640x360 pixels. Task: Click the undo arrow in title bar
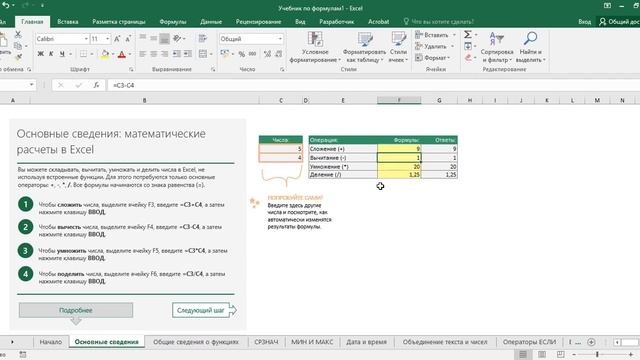(x=6, y=5)
